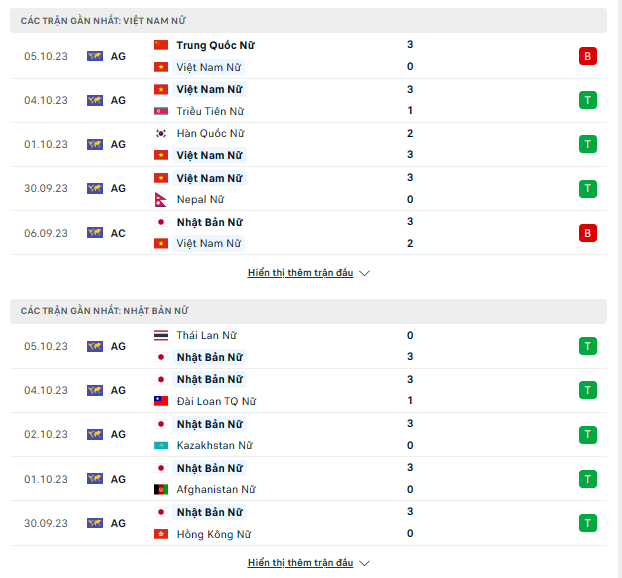Screen dimensions: 622x578
Task: Click the Afghanistan flag icon
Action: (161, 489)
